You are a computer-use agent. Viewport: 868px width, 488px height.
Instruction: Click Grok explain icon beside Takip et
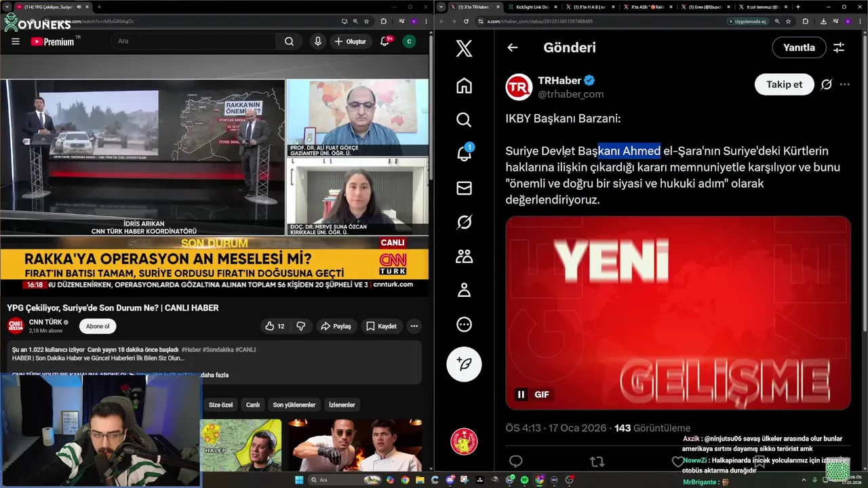tap(826, 85)
